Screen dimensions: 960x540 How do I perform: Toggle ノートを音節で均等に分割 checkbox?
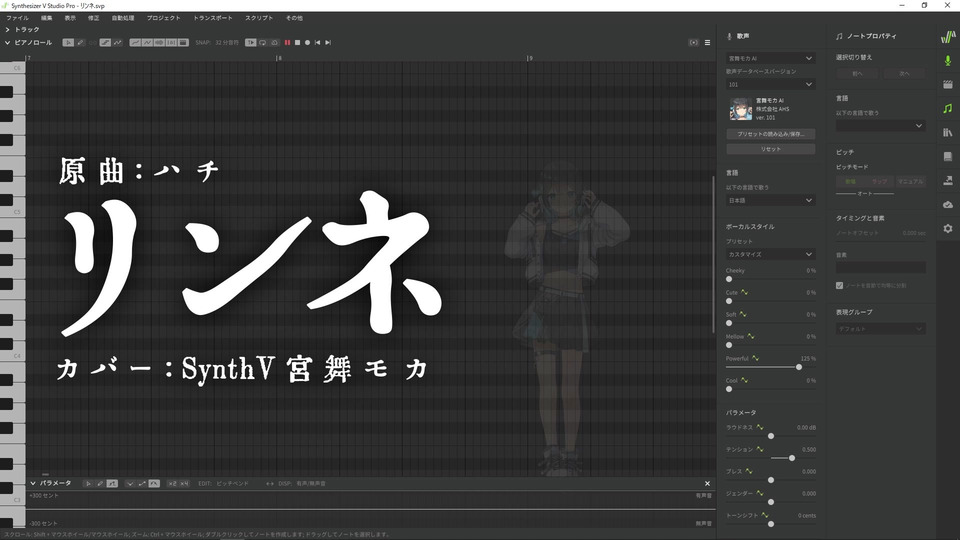pyautogui.click(x=839, y=286)
